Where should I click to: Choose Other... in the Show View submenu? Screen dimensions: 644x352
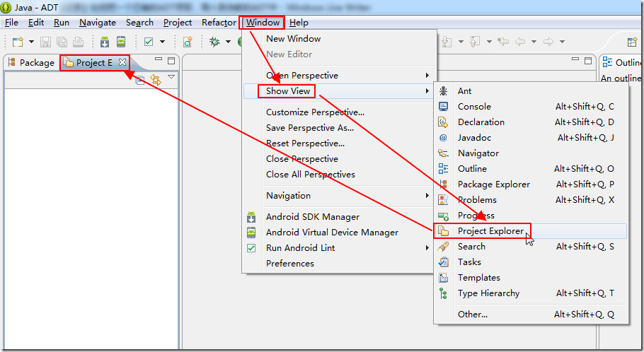(531, 315)
